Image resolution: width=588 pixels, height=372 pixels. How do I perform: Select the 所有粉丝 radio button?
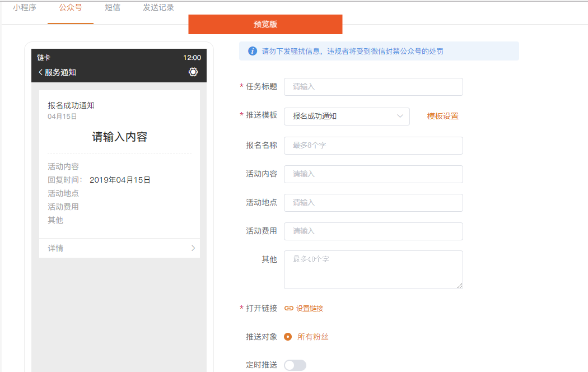click(288, 337)
